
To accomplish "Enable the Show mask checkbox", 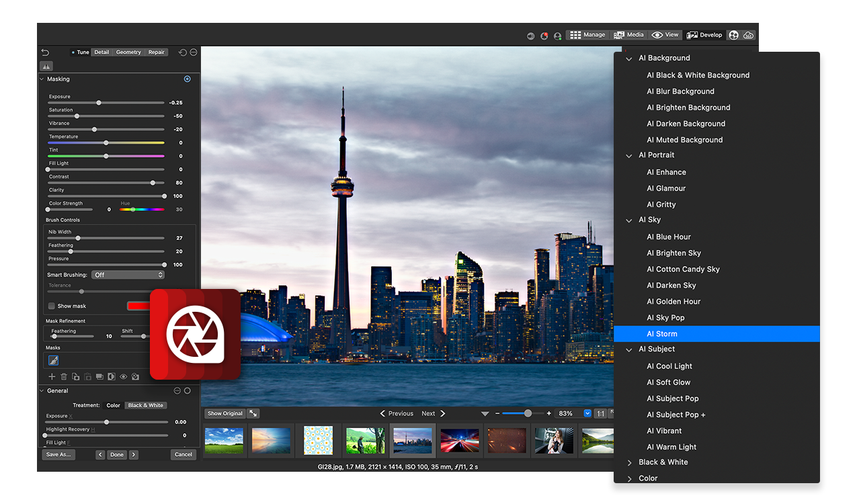I will click(51, 306).
